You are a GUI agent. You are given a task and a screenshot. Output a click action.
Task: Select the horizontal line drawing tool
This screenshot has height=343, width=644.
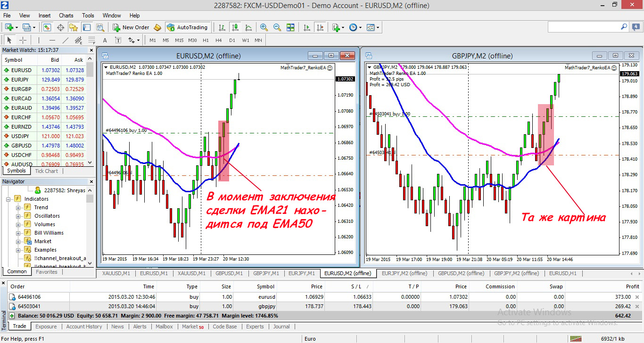point(52,40)
